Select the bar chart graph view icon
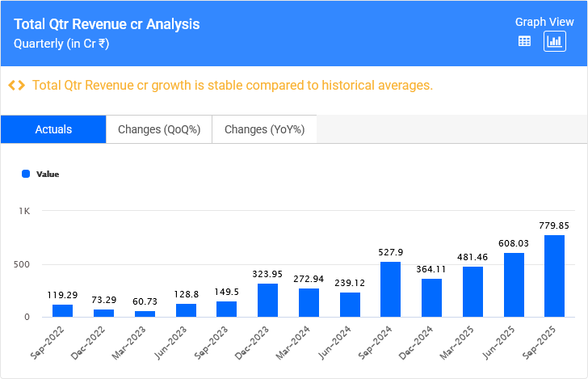Viewport: 588px width, 379px height. [554, 42]
